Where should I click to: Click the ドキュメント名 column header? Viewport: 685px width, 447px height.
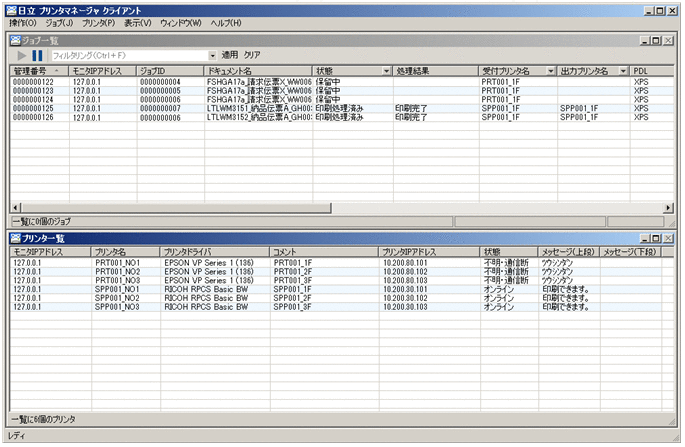pyautogui.click(x=258, y=71)
